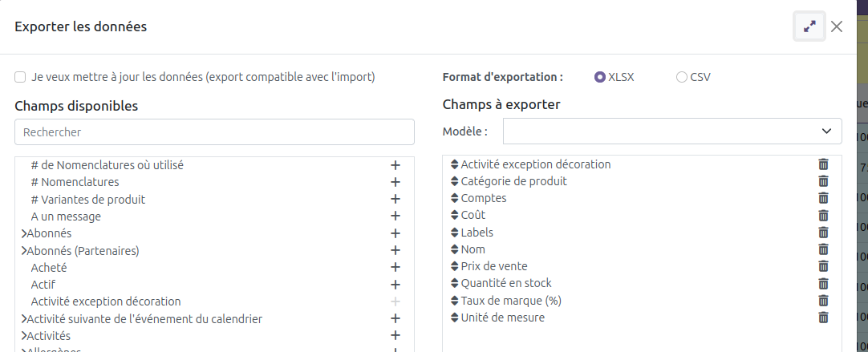Remove 'Coût' field with trash icon
This screenshot has width=868, height=352.
[823, 216]
